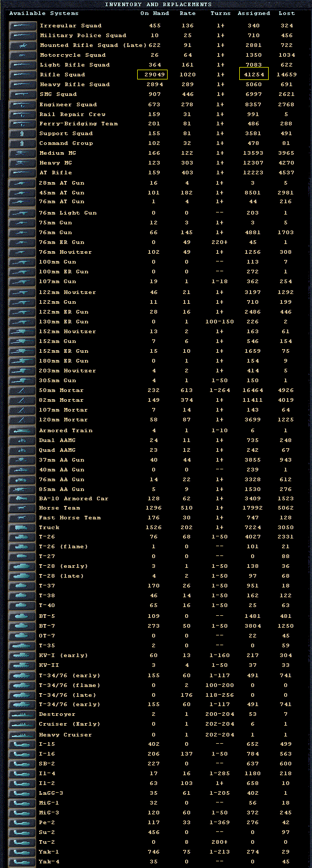Click the 85mm AA Gun icon button
312x868 pixels.
tap(23, 489)
